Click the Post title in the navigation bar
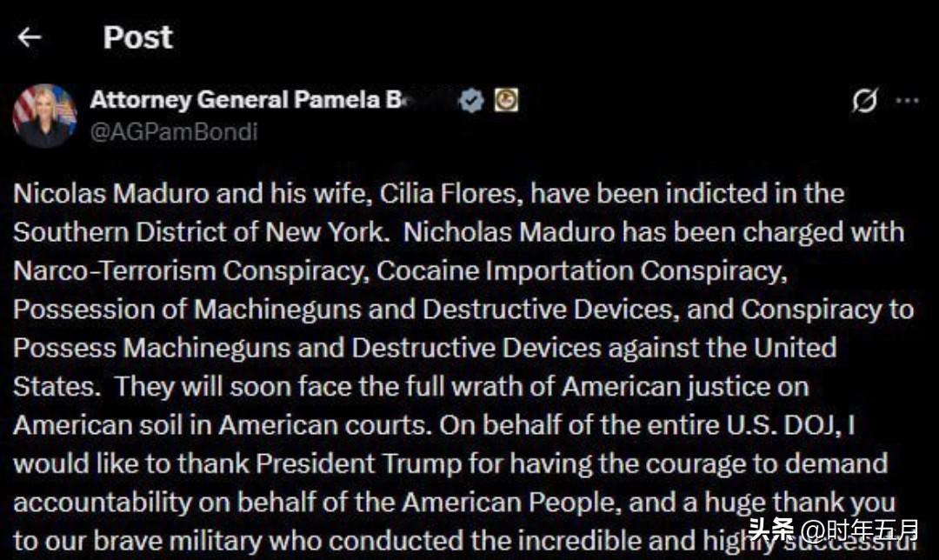This screenshot has width=939, height=560. 137,36
